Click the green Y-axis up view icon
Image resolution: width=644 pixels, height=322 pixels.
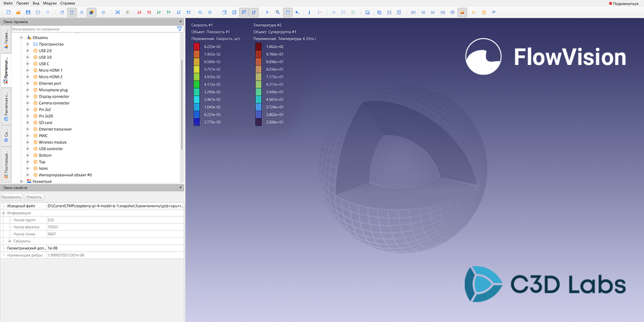[169, 12]
